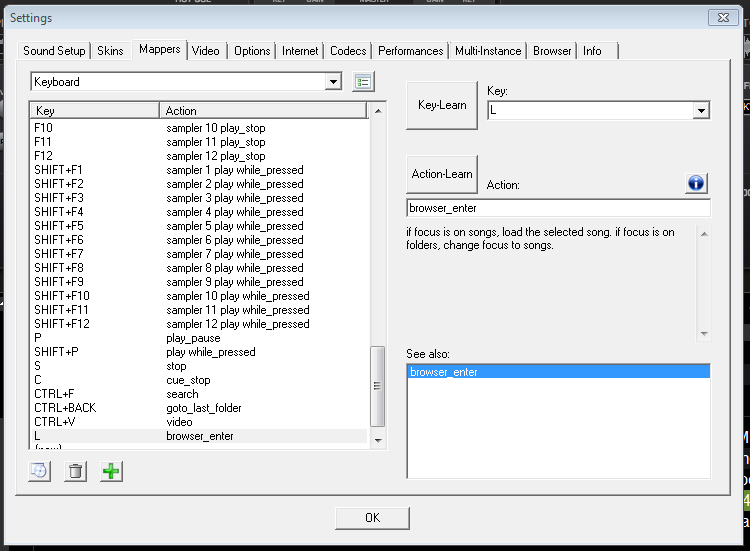Switch to the Sound Setup tab
Screen dimensions: 750x551
click(54, 51)
